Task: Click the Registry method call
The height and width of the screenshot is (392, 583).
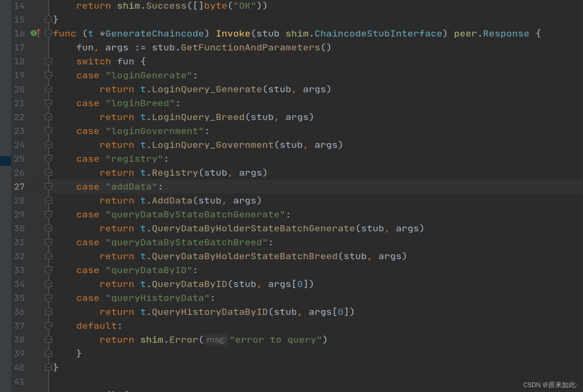Action: coord(175,173)
